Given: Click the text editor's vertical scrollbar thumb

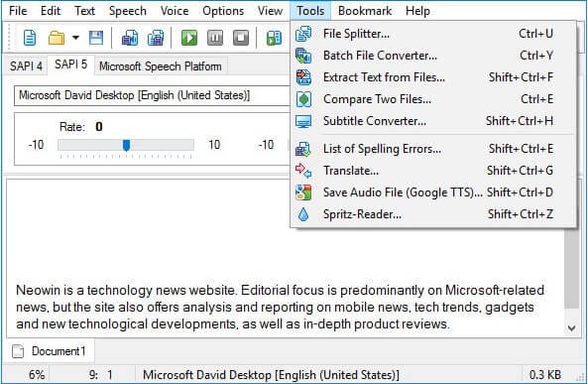Looking at the screenshot, I should 571,268.
